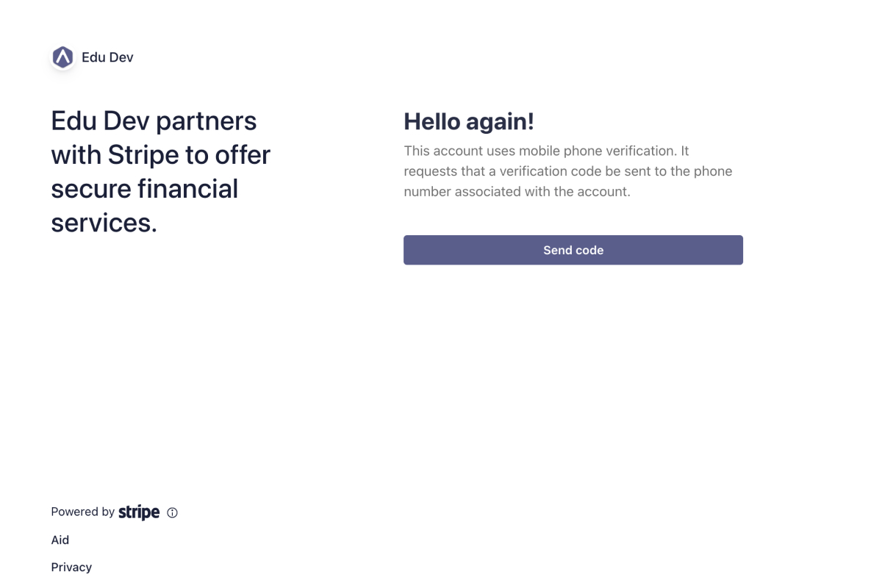Screen dimensions: 882x588
Task: Click the "Hello again!" heading
Action: (x=469, y=122)
